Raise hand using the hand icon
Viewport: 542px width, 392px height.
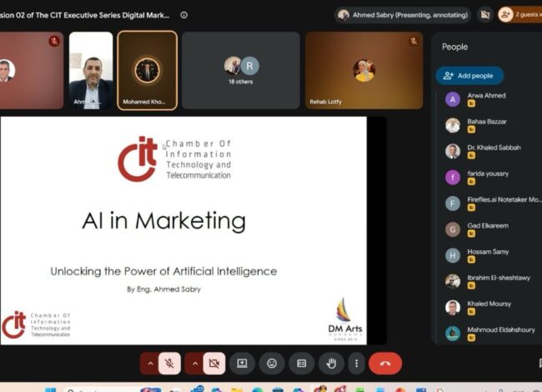[x=331, y=364]
